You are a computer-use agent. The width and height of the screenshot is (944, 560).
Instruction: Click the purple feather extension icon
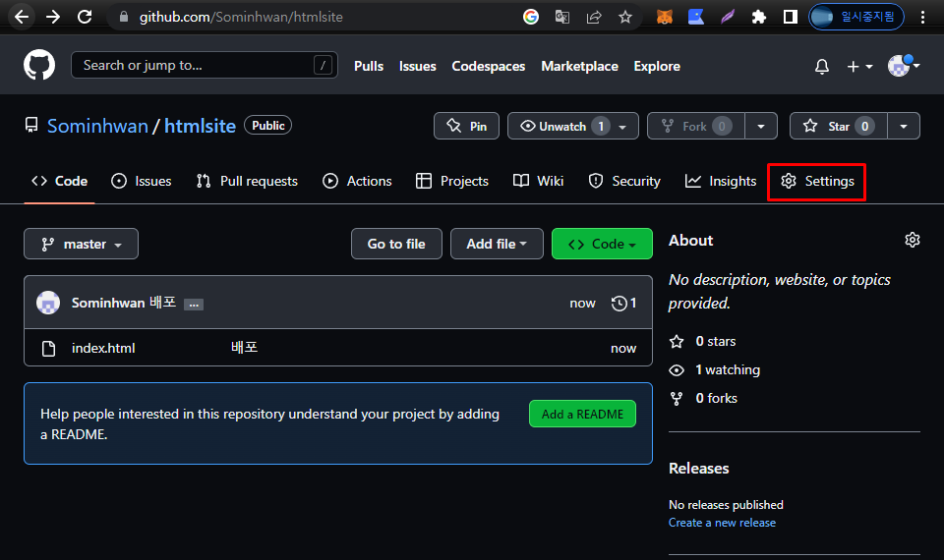(728, 17)
